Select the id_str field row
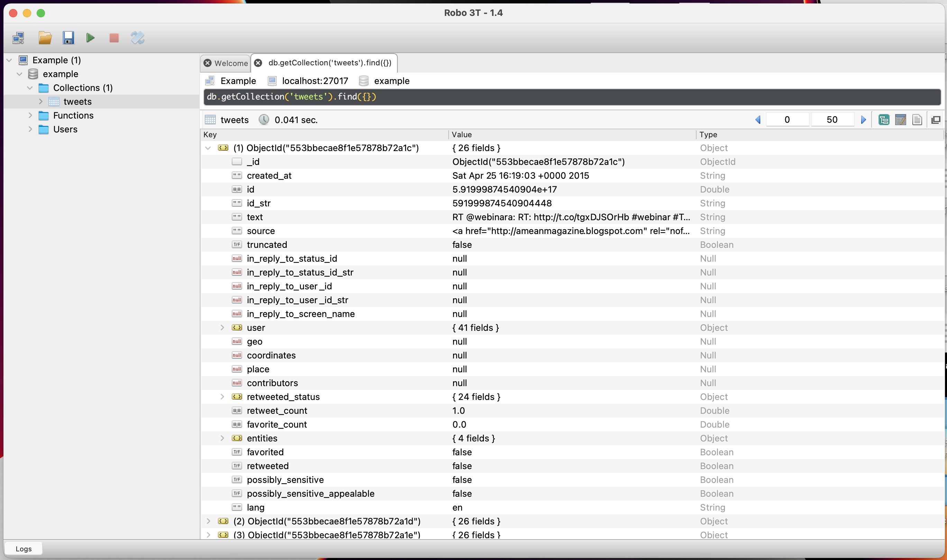 point(572,203)
